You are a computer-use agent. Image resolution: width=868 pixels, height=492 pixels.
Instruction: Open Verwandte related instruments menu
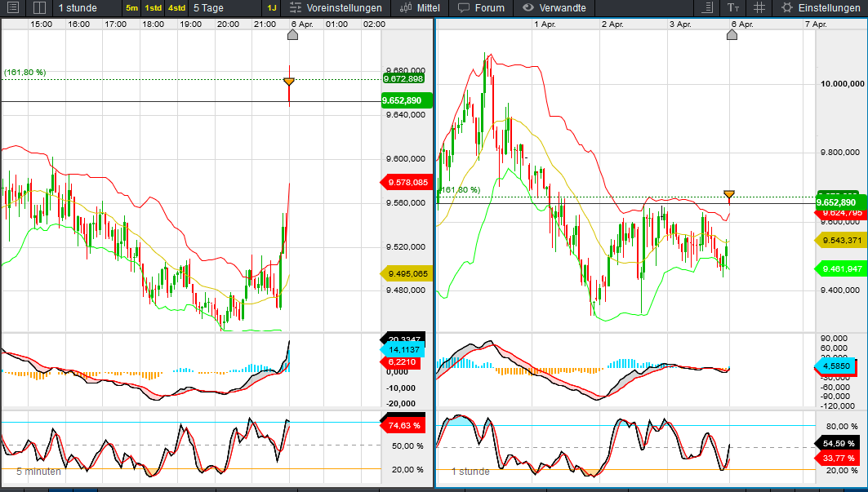tap(563, 7)
